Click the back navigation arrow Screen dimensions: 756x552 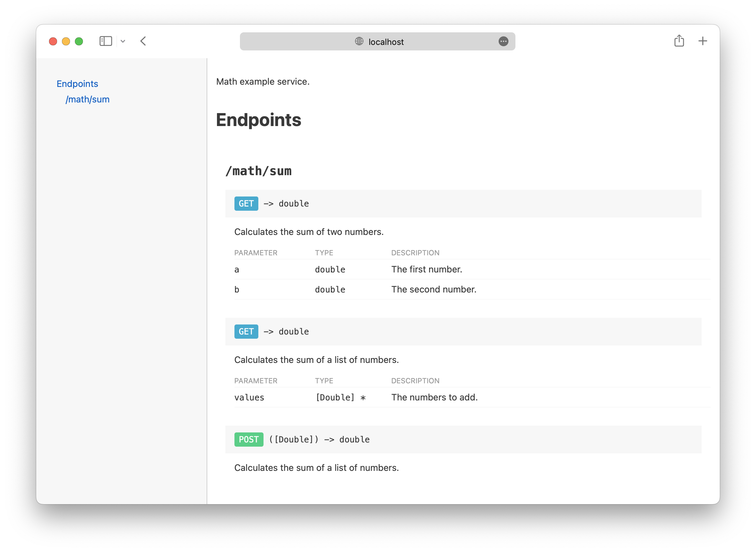coord(143,41)
